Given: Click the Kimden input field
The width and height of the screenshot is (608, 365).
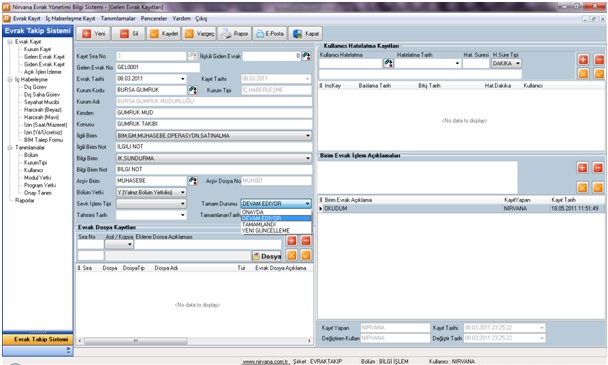Looking at the screenshot, I should tap(214, 113).
